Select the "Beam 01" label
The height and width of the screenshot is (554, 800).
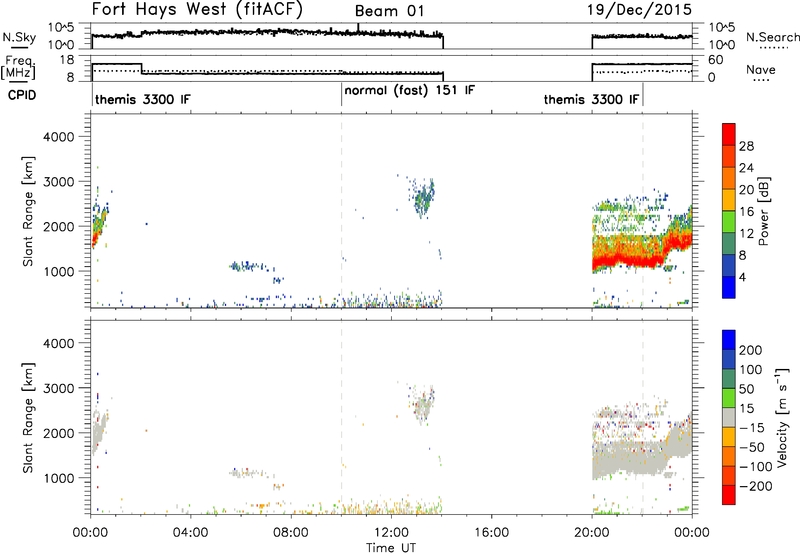389,11
